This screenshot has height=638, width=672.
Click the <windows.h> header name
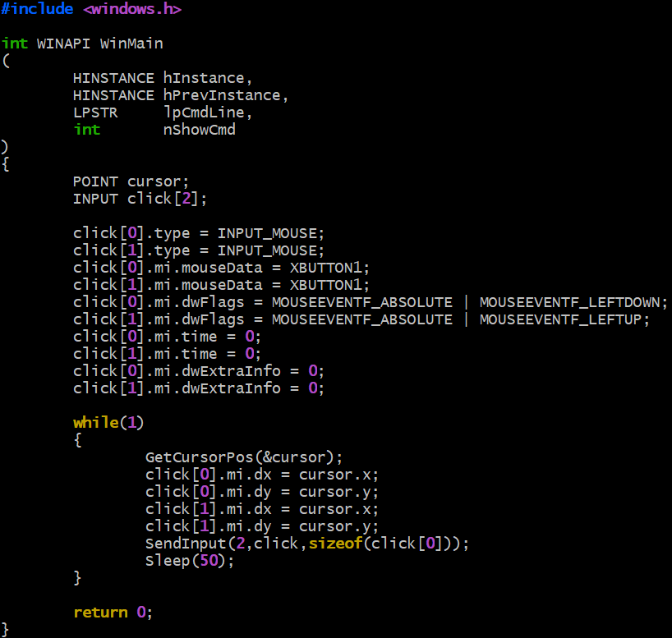(132, 8)
